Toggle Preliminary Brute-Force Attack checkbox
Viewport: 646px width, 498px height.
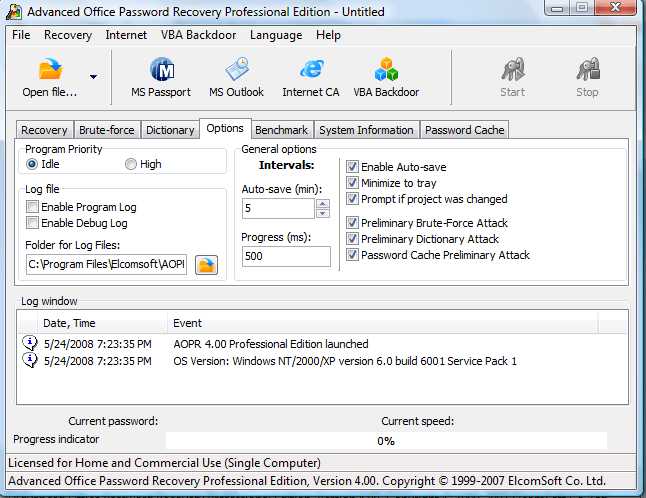point(352,222)
